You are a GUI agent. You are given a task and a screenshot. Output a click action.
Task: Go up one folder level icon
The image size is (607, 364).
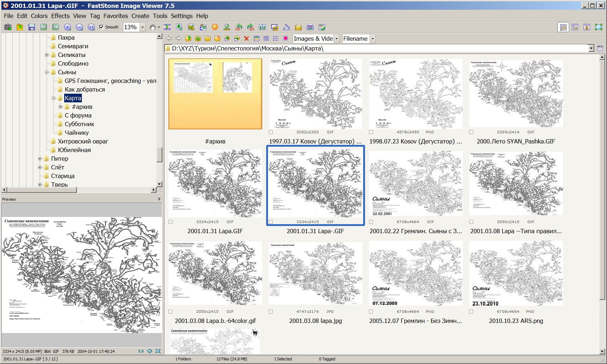188,39
